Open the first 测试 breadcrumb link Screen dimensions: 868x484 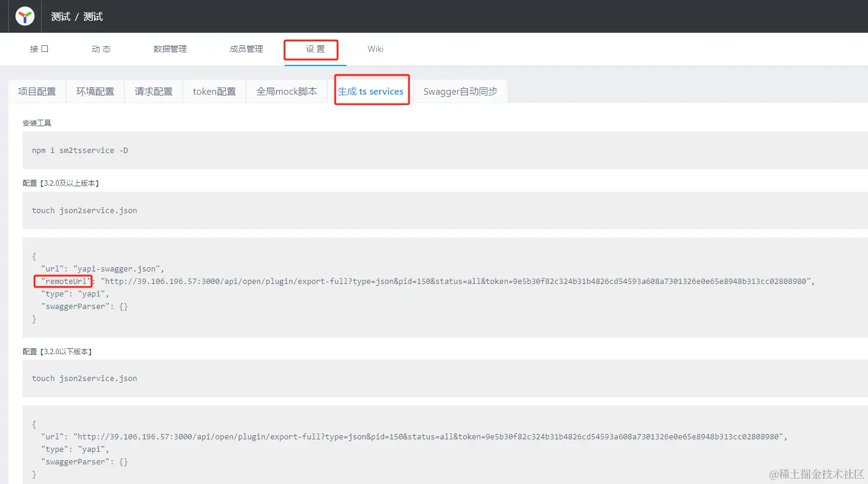(x=61, y=17)
